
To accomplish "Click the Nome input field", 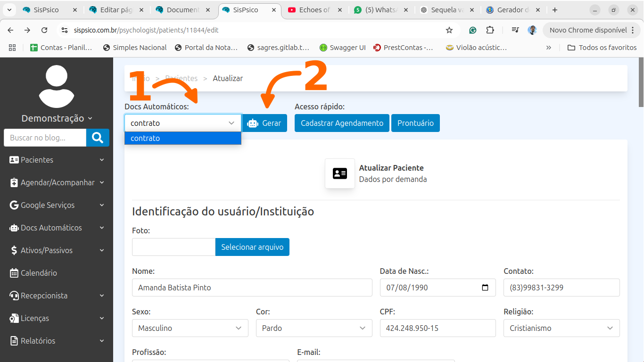I will point(252,288).
